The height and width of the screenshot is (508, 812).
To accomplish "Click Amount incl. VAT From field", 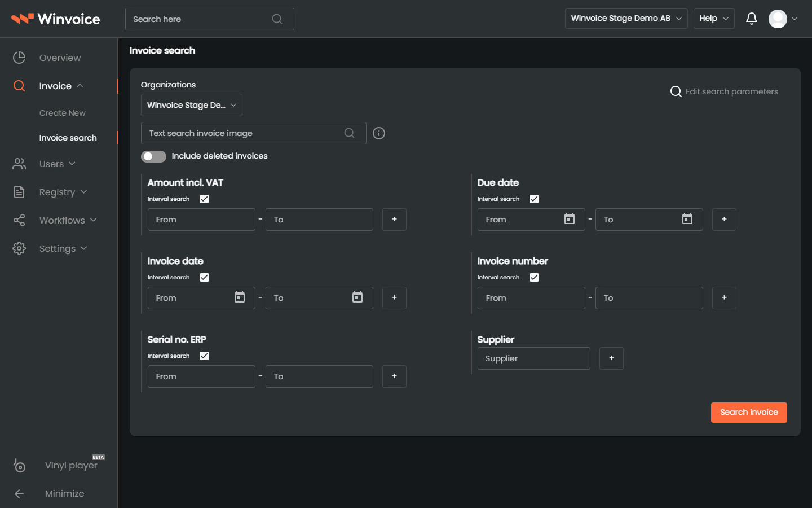I will pos(201,220).
